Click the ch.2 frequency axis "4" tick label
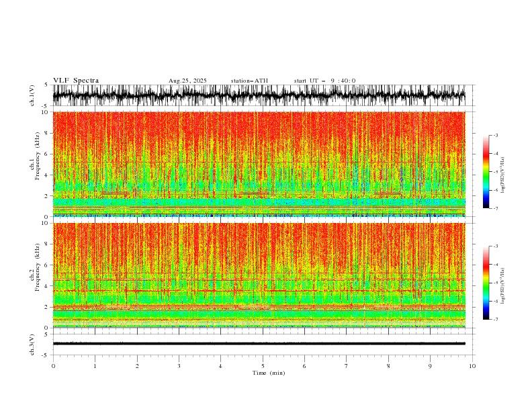Image resolution: width=532 pixels, height=411 pixels. 46,286
